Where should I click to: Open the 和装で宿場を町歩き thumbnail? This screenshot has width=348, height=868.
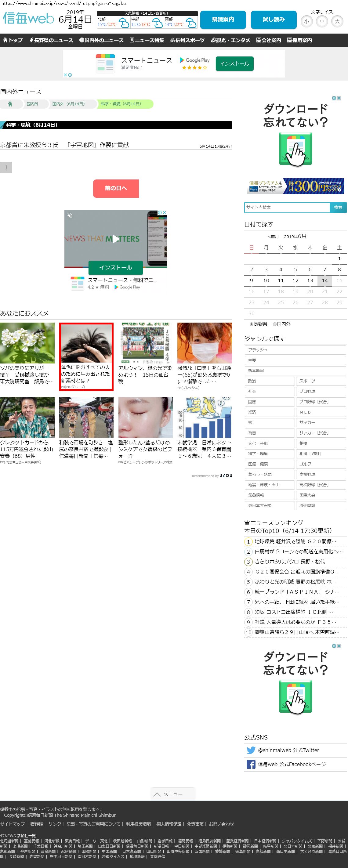pos(86,418)
